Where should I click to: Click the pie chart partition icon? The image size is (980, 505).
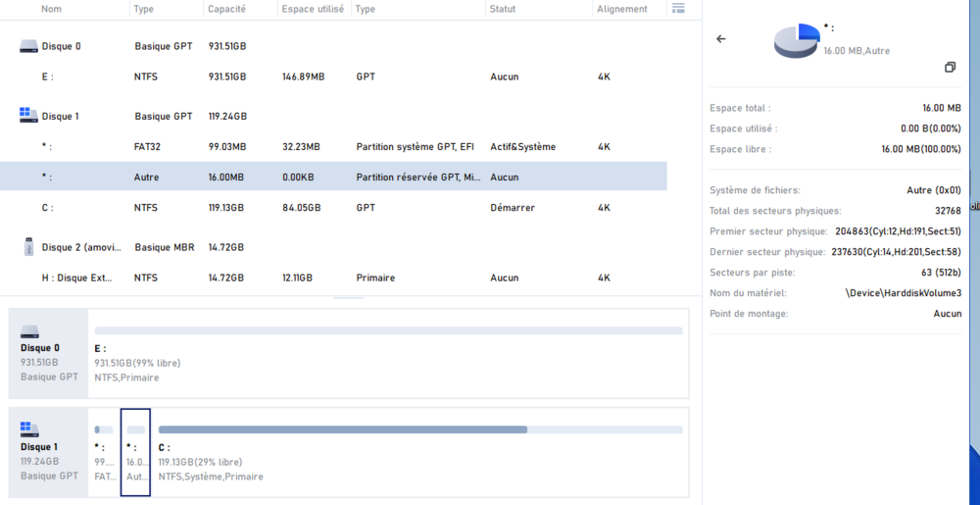[796, 41]
